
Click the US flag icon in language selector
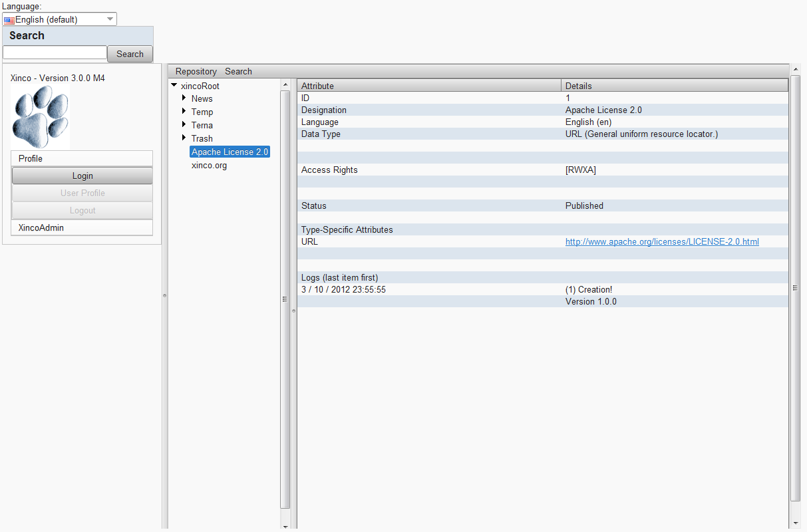[x=9, y=20]
